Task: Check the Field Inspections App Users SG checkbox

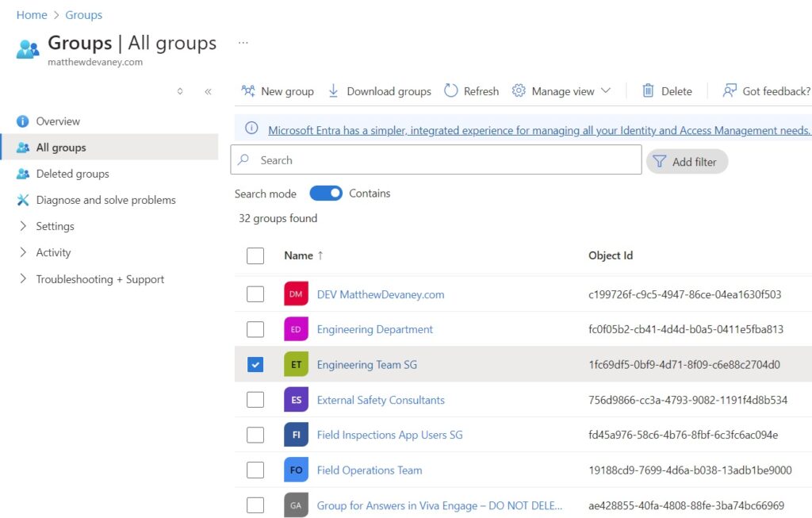Action: click(x=255, y=435)
